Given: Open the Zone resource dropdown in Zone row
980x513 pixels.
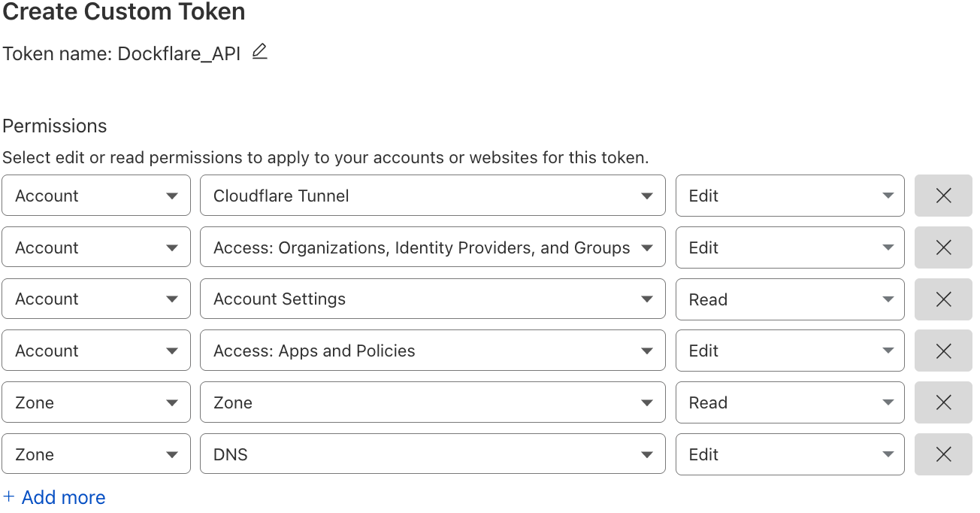Looking at the screenshot, I should tap(432, 402).
